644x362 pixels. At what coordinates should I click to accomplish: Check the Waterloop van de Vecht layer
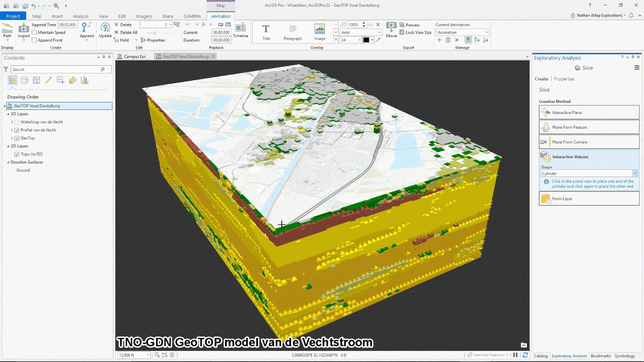click(17, 122)
